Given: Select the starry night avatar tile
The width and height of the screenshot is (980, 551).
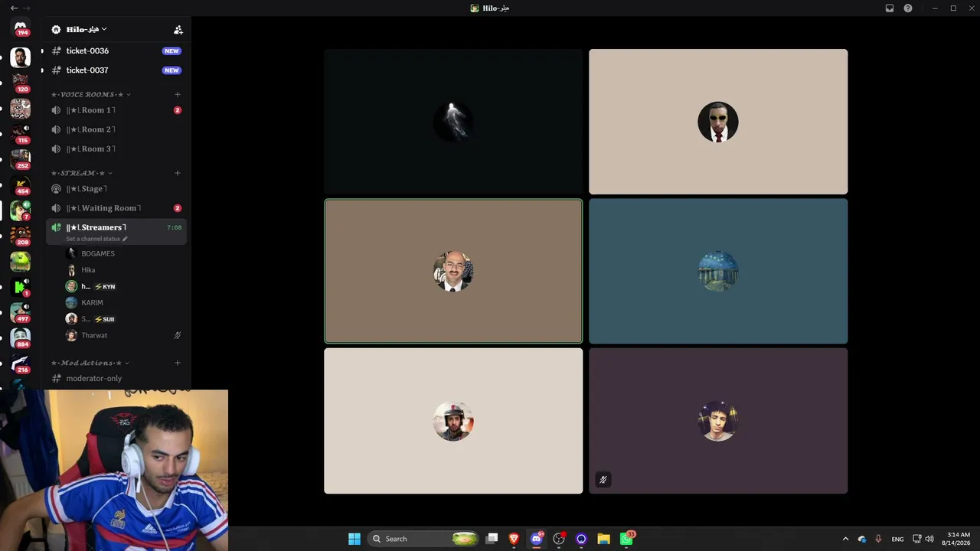Looking at the screenshot, I should (x=718, y=271).
